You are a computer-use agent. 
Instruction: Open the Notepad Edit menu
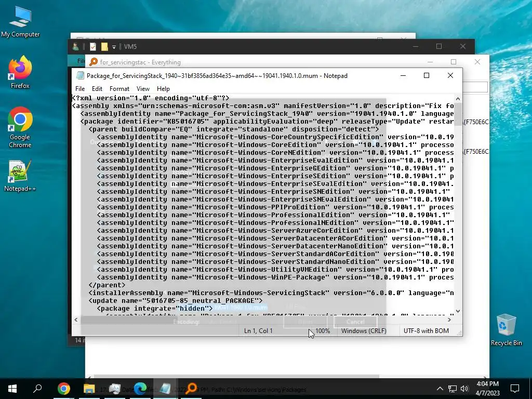click(x=97, y=88)
